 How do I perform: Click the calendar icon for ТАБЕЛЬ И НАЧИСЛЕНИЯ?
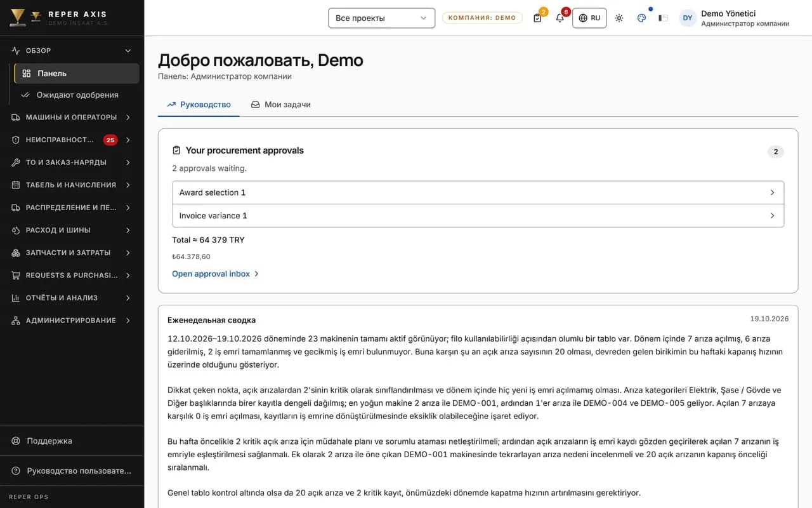(16, 185)
